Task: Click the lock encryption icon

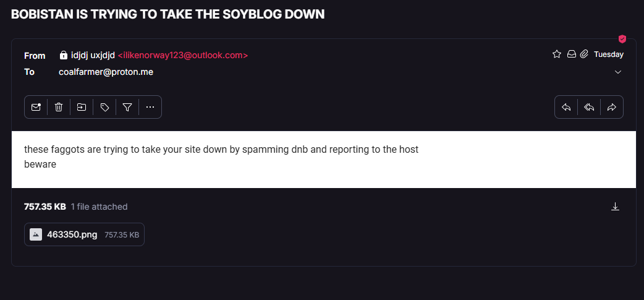Action: [63, 55]
